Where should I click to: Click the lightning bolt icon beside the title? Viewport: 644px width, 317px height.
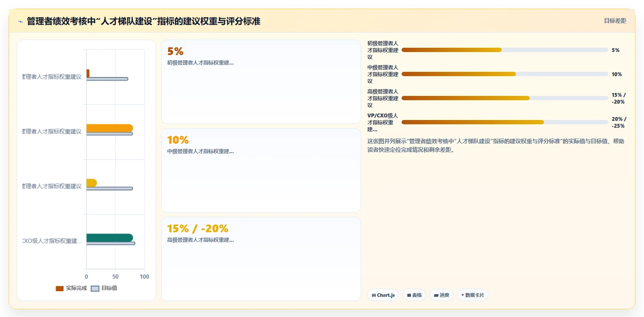pyautogui.click(x=21, y=22)
